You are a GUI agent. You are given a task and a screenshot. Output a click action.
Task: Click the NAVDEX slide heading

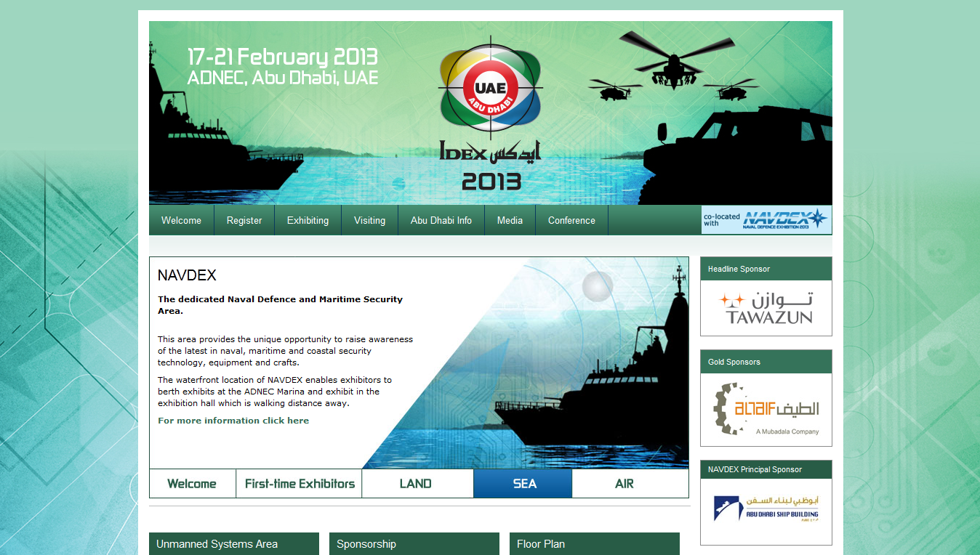[x=187, y=275]
